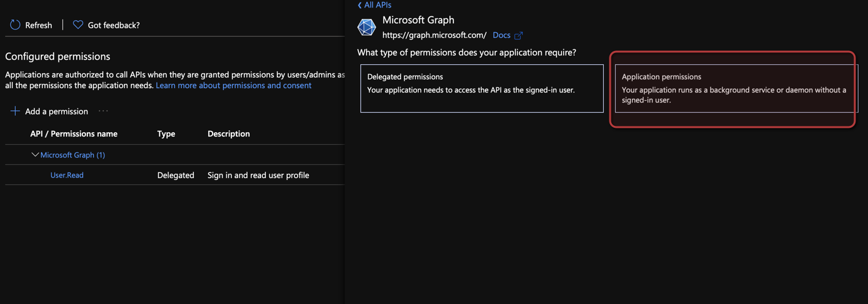Screen dimensions: 868x304
Task: Click the external link icon beside Docs
Action: point(518,35)
